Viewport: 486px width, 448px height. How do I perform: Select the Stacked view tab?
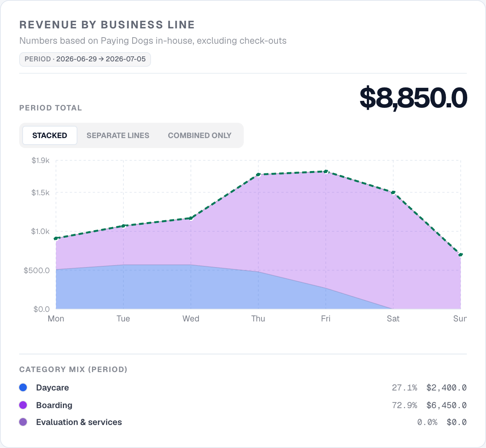pyautogui.click(x=50, y=135)
